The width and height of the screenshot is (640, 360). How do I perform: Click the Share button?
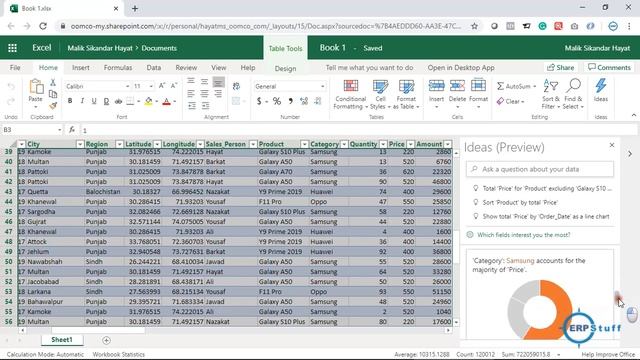[x=560, y=68]
